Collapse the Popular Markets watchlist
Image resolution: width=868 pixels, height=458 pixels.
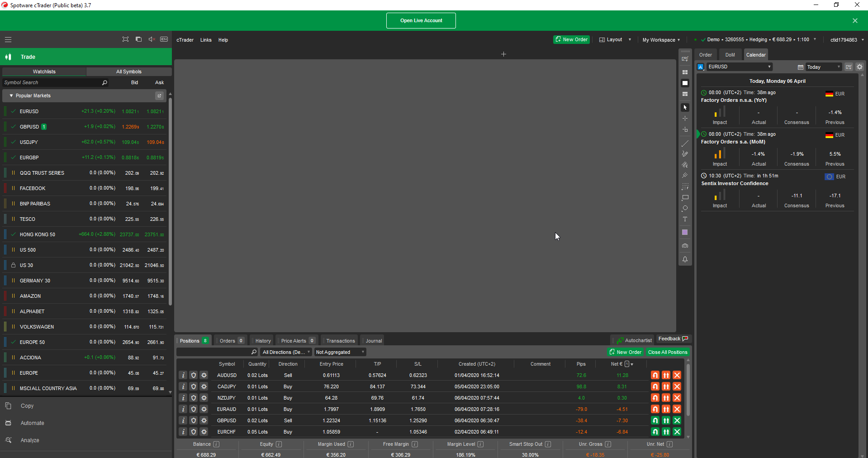point(11,96)
